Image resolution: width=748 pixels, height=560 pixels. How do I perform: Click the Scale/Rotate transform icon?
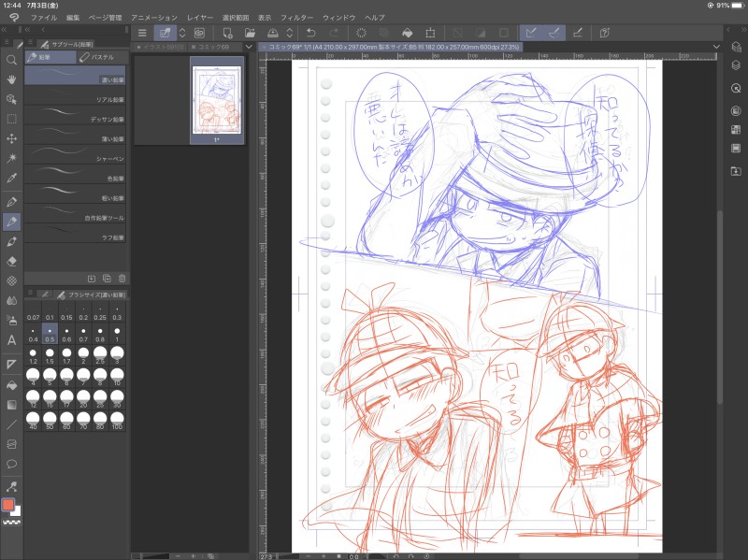point(430,33)
